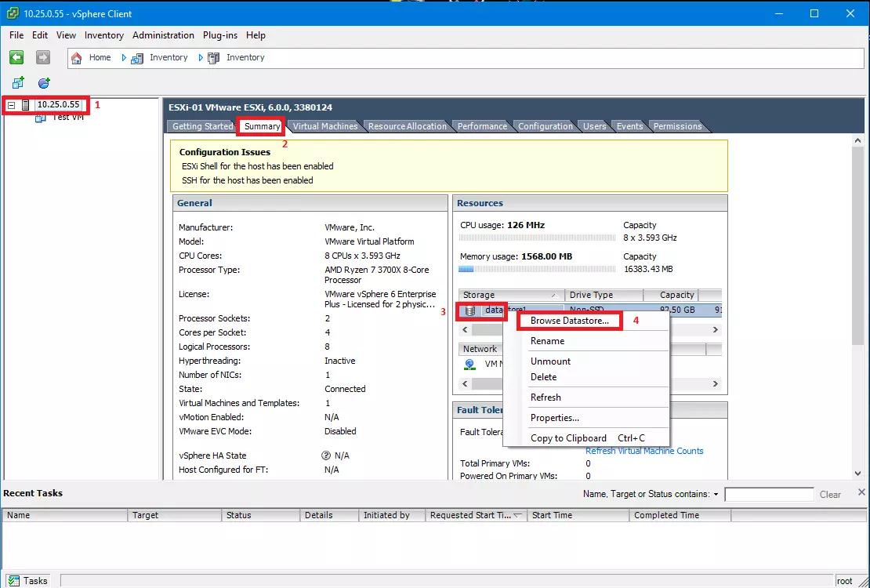Open the View menu
Image resolution: width=870 pixels, height=588 pixels.
tap(66, 35)
